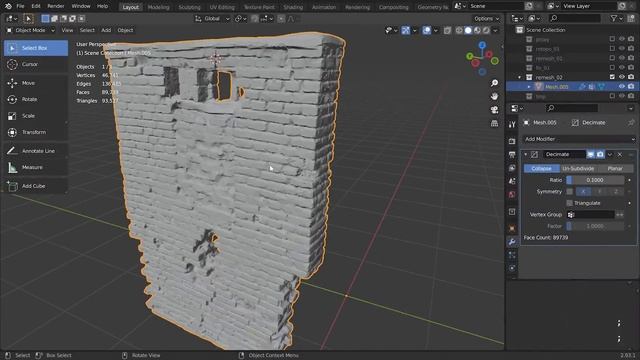Switch perspective/orthographic grid icon

click(x=494, y=123)
